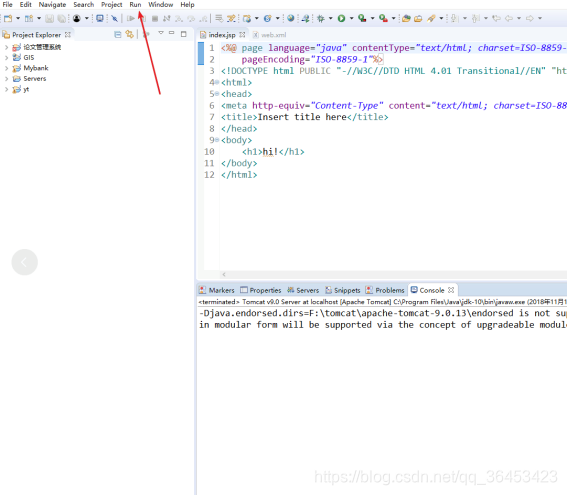The image size is (567, 495).
Task: Expand the 论文管理系统 project node
Action: click(6, 47)
